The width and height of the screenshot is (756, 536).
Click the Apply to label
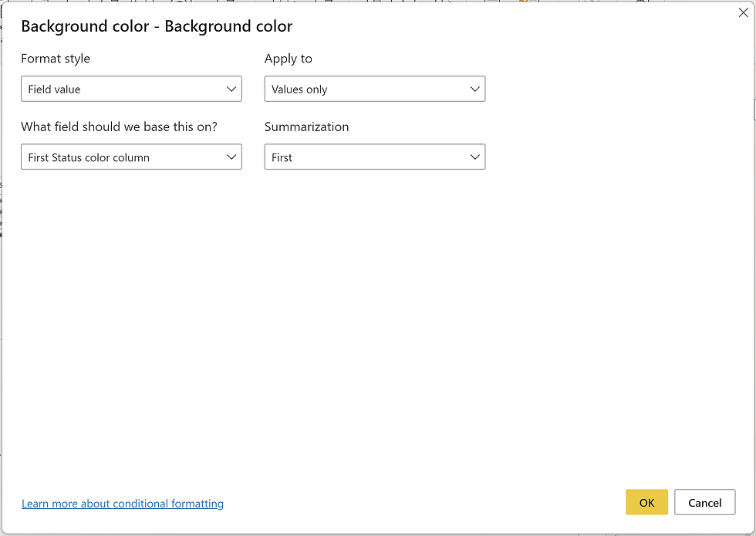click(289, 59)
